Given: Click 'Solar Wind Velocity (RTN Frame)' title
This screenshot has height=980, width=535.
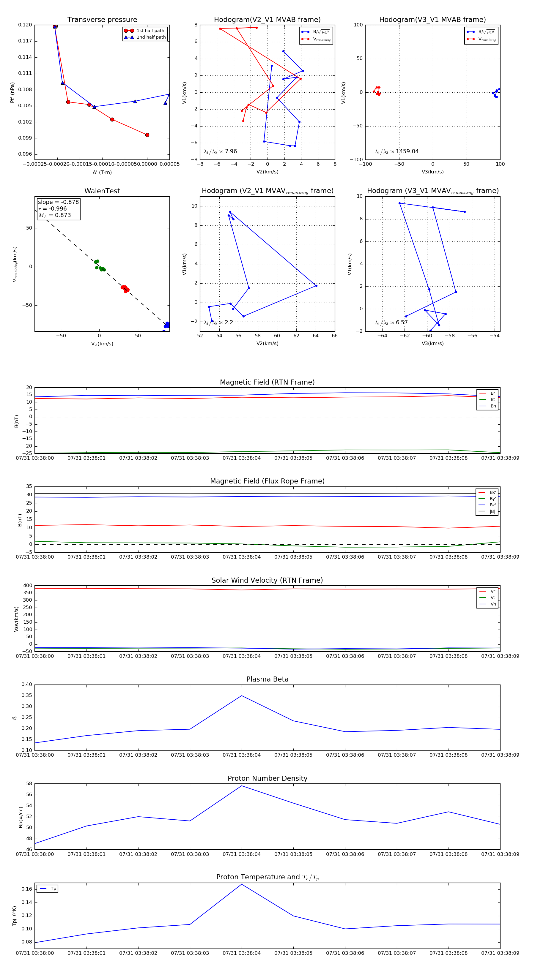Looking at the screenshot, I should pos(267,580).
